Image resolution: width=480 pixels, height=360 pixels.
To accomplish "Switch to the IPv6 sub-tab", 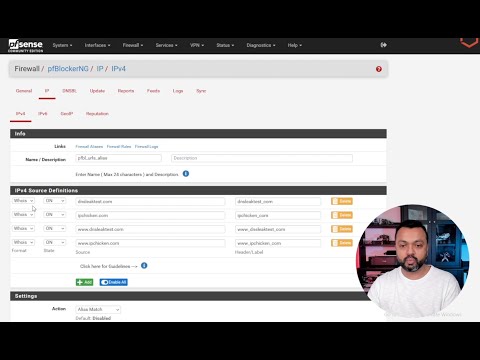I will (43, 114).
